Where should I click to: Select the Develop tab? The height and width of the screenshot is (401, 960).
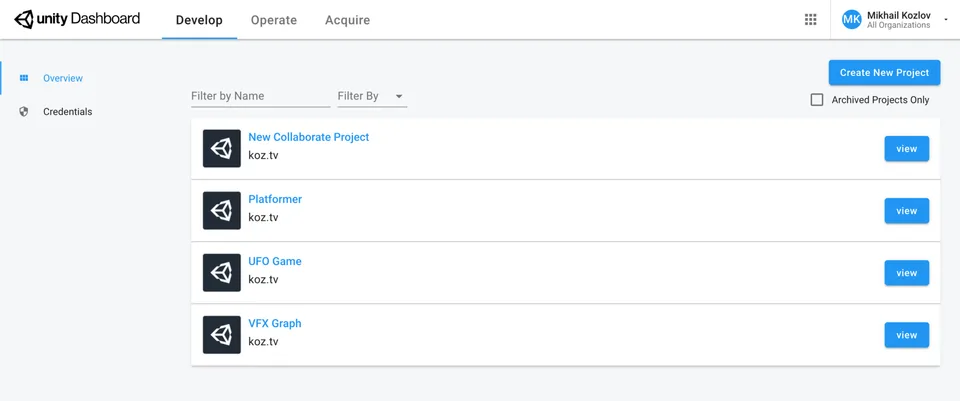pos(199,20)
